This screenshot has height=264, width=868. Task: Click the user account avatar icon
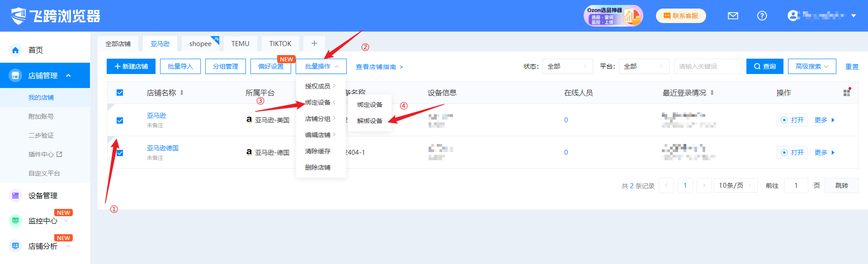click(x=793, y=16)
